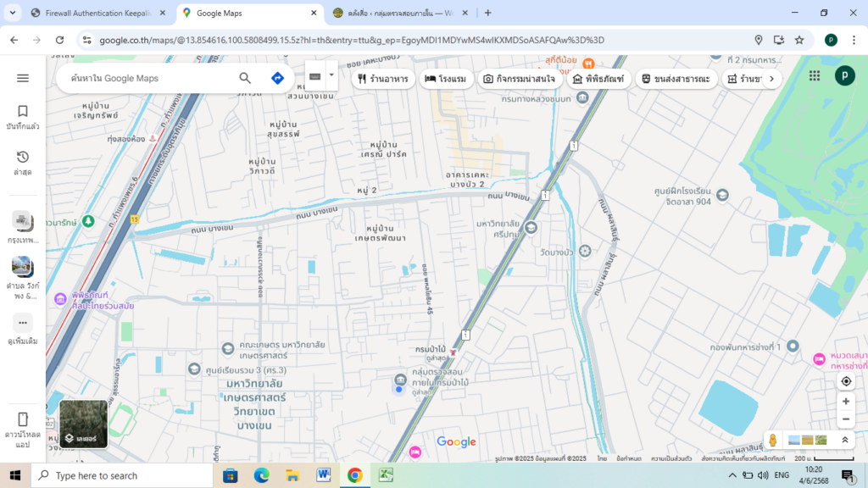868x488 pixels.
Task: Zoom in with the plus button
Action: click(x=846, y=402)
